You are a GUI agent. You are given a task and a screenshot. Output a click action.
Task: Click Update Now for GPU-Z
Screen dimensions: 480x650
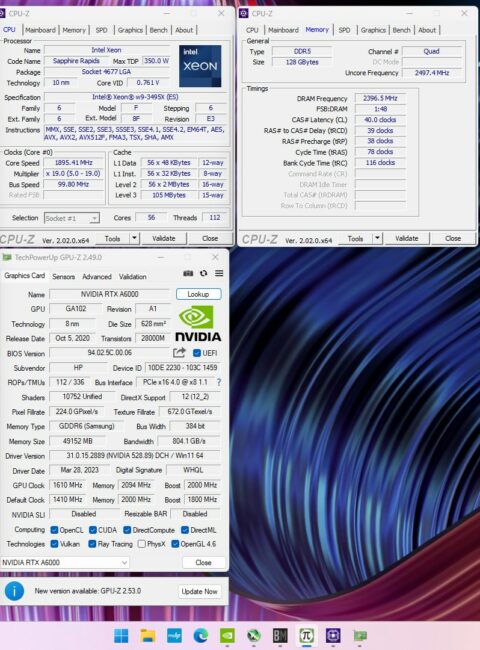point(199,591)
